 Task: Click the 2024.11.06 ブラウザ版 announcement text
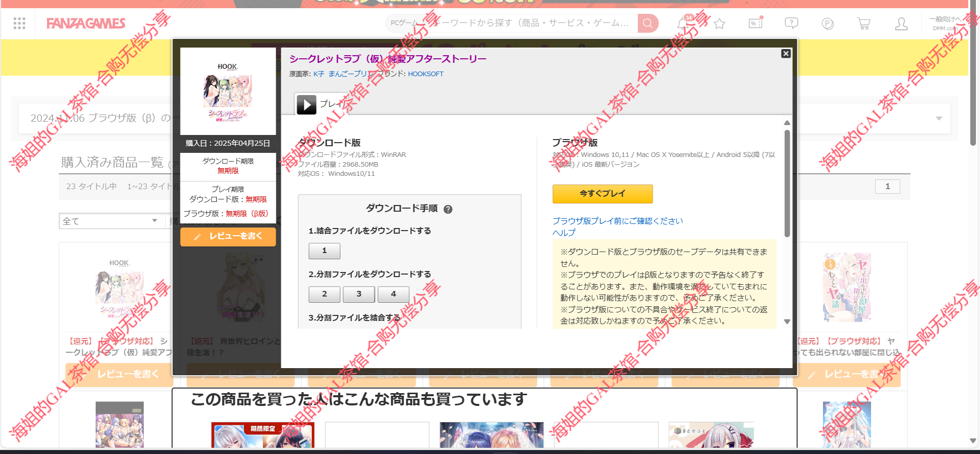point(101,118)
